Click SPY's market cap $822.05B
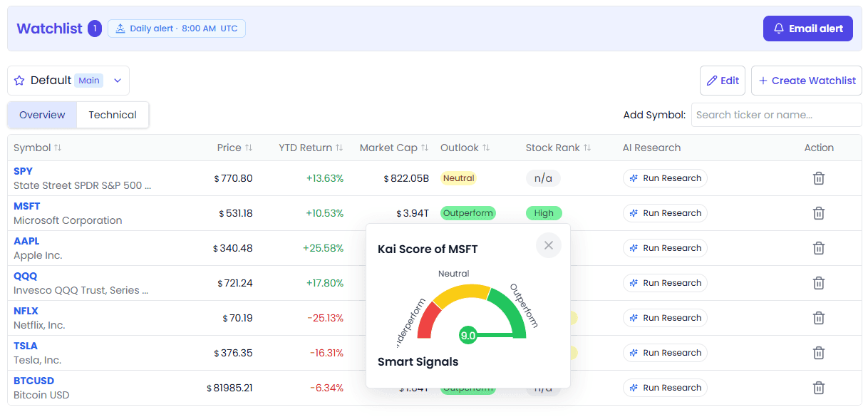Image resolution: width=868 pixels, height=417 pixels. (x=406, y=178)
